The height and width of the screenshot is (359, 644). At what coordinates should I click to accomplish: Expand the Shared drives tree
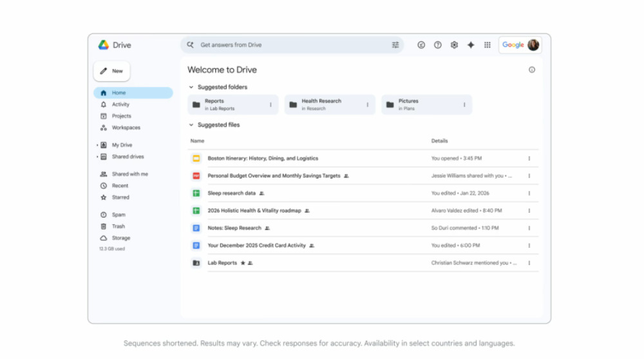coord(97,157)
